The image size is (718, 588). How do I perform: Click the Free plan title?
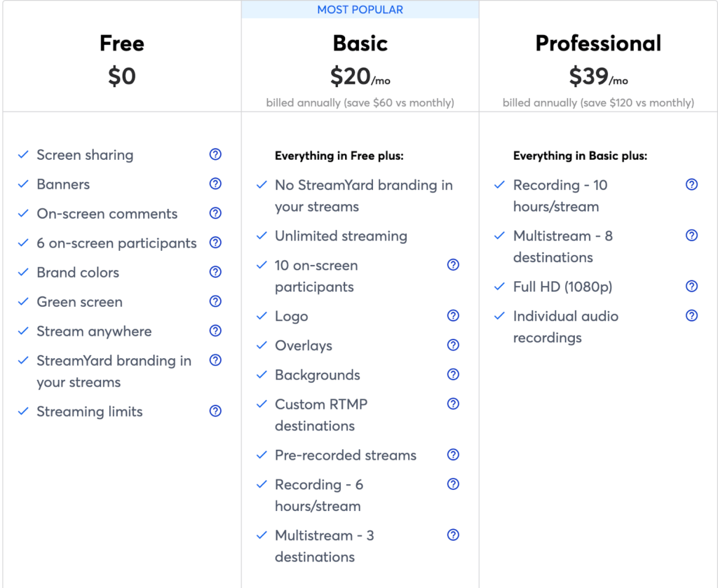(122, 43)
